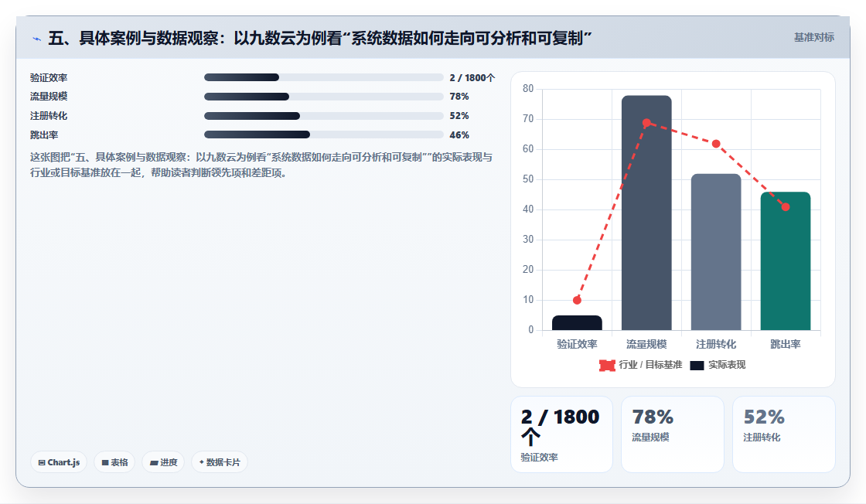Toggle the 实际表现 legend entry
Screen dimensions: 866x504
tap(718, 365)
